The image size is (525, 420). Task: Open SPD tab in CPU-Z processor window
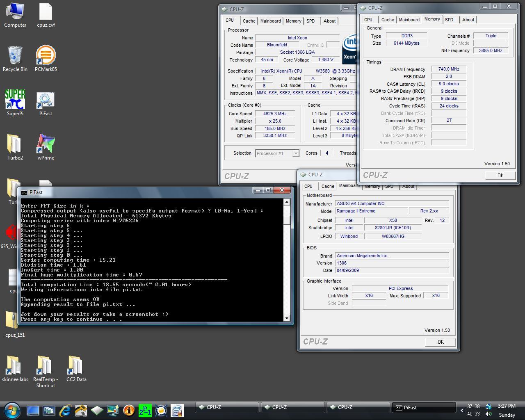[x=310, y=21]
